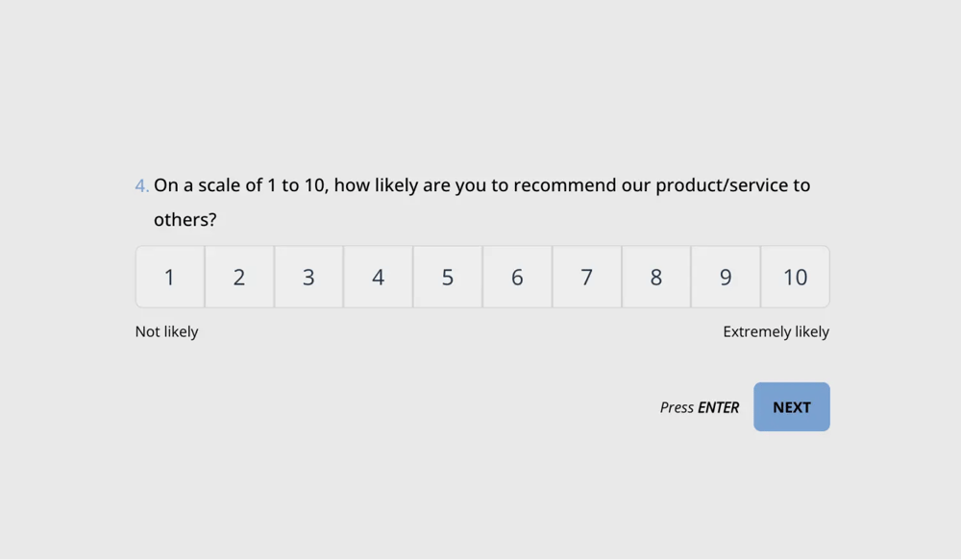Click the "Press ENTER" hint text
Image resolution: width=961 pixels, height=560 pixels.
(700, 407)
